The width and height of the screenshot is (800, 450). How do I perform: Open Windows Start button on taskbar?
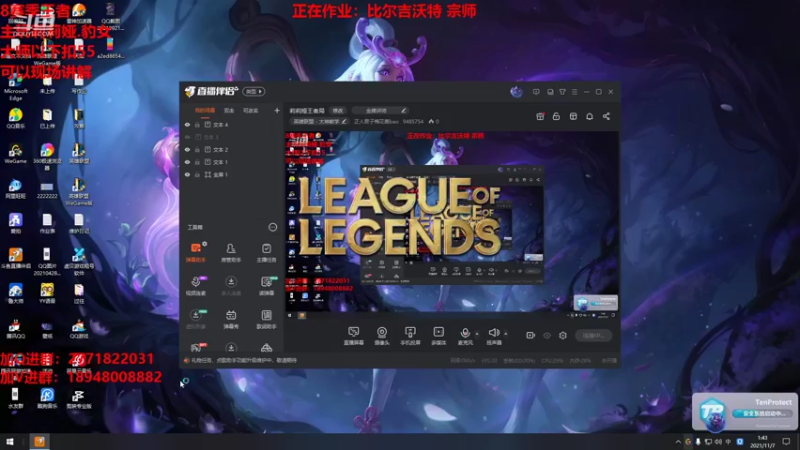(x=10, y=441)
